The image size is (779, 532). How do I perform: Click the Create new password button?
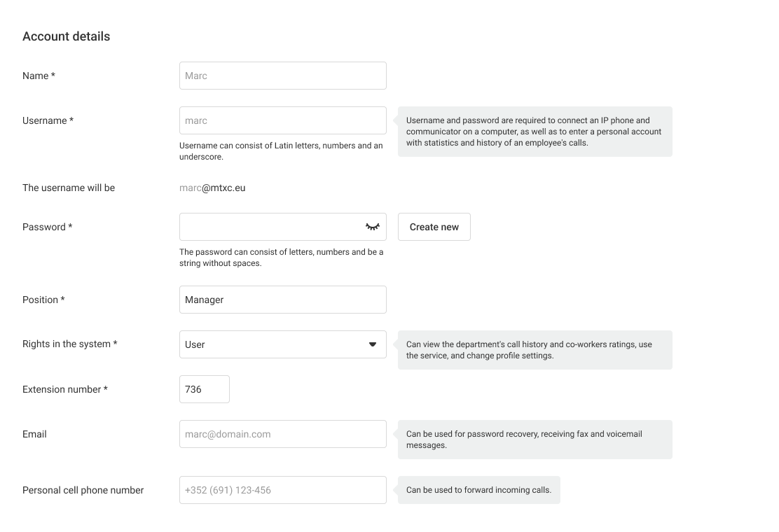click(x=434, y=227)
